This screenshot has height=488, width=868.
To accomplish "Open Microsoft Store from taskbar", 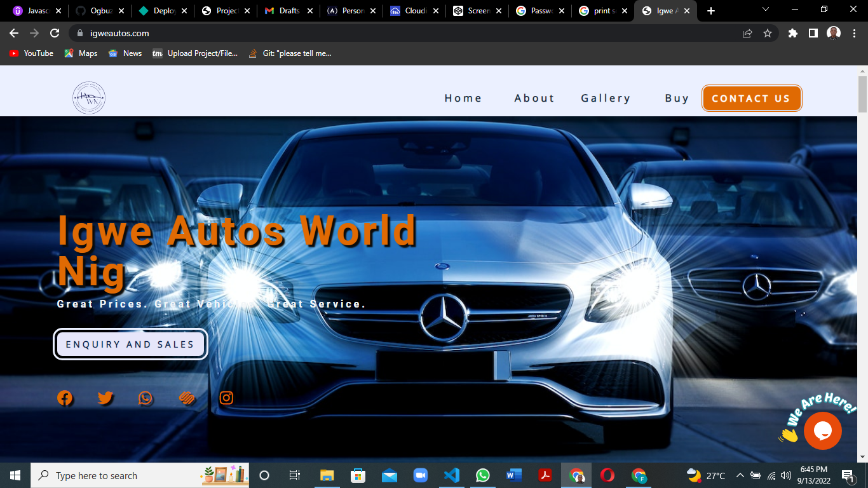I will coord(358,475).
